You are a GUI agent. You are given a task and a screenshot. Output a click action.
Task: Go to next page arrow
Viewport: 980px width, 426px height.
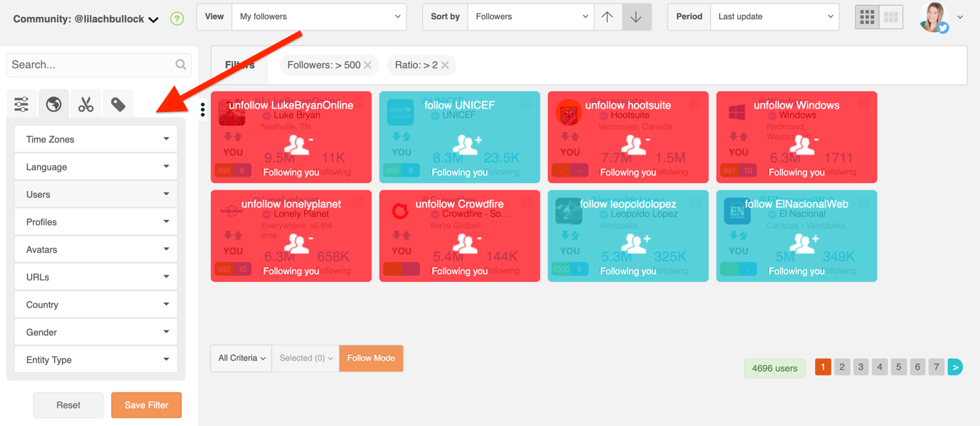tap(955, 367)
